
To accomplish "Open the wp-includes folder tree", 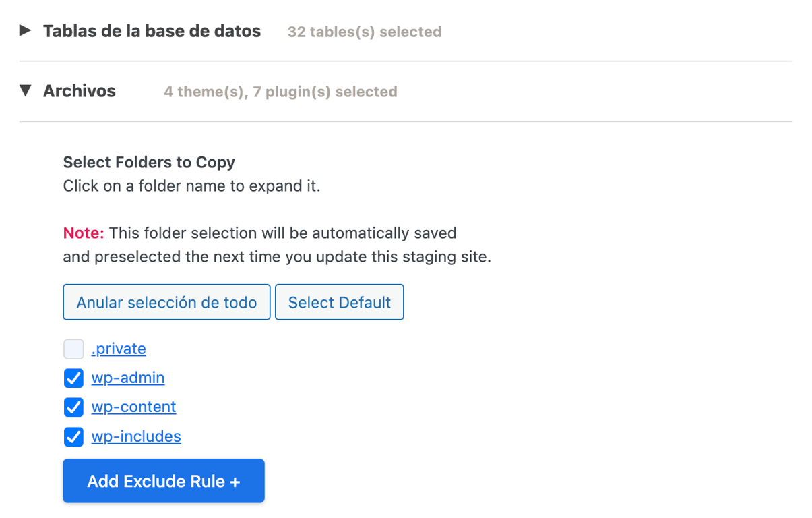I will pos(135,436).
